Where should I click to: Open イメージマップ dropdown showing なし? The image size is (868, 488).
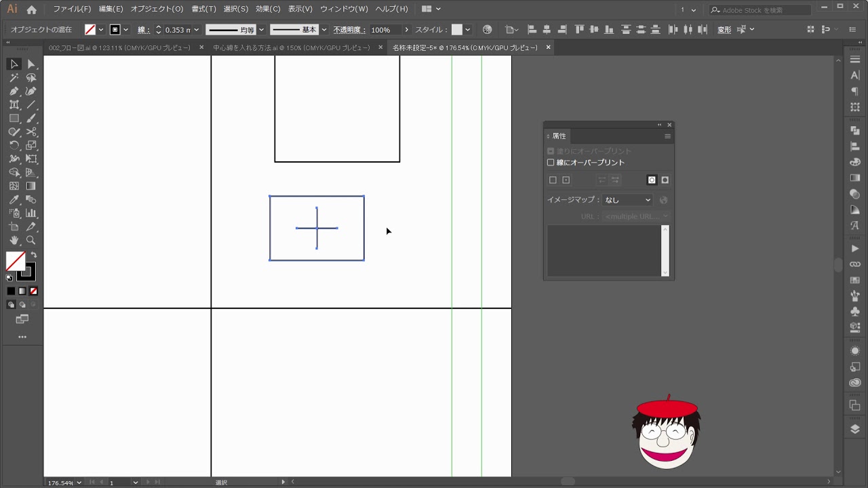tap(627, 200)
